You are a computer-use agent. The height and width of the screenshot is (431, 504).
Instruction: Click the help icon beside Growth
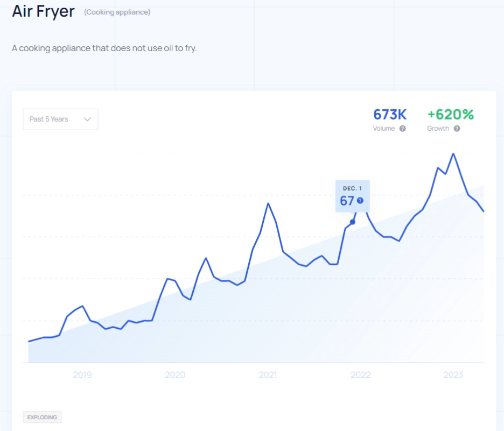[457, 129]
